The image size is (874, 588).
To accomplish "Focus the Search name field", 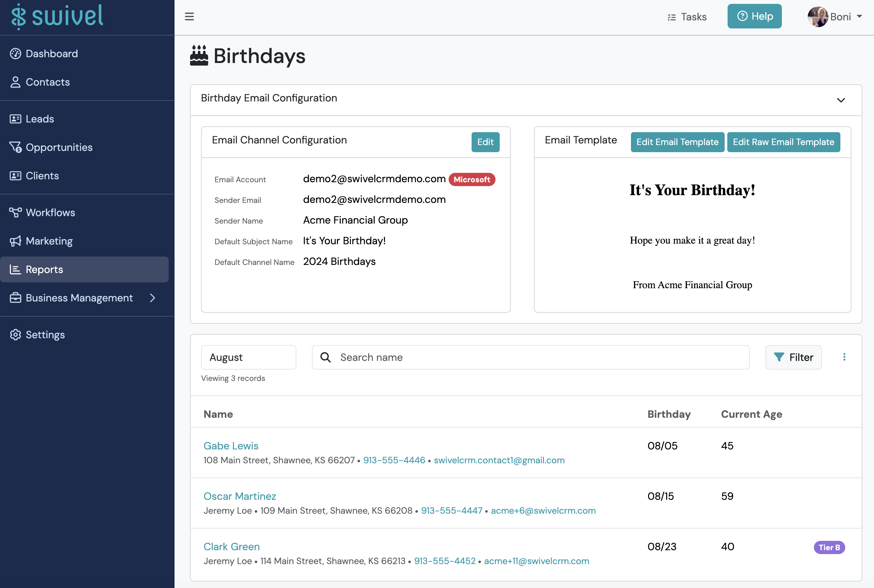I will (530, 357).
